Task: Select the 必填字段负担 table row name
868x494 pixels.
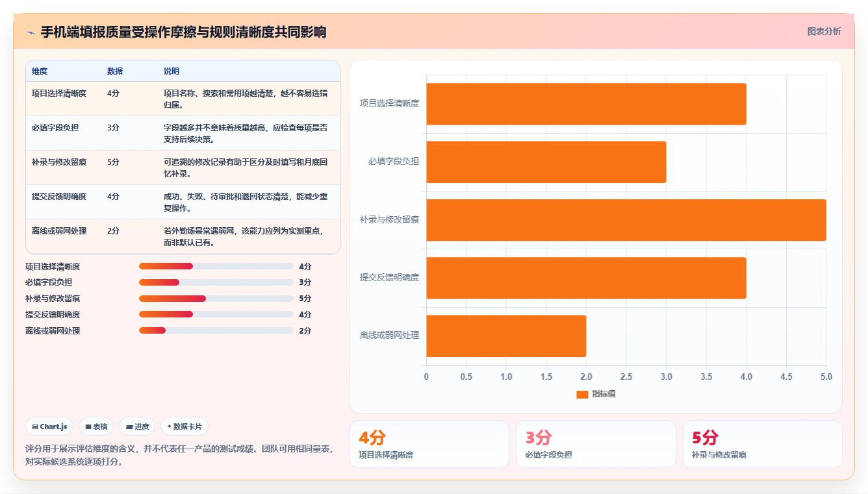Action: tap(55, 127)
